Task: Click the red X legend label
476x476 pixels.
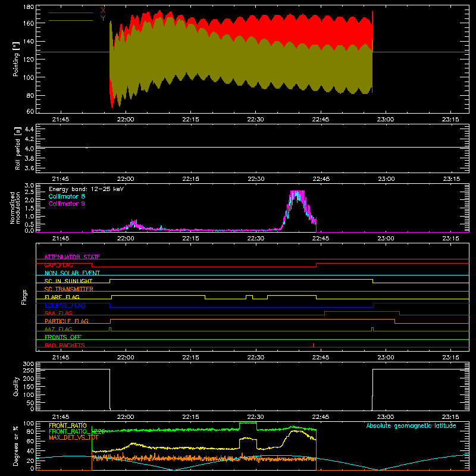Action: [103, 11]
